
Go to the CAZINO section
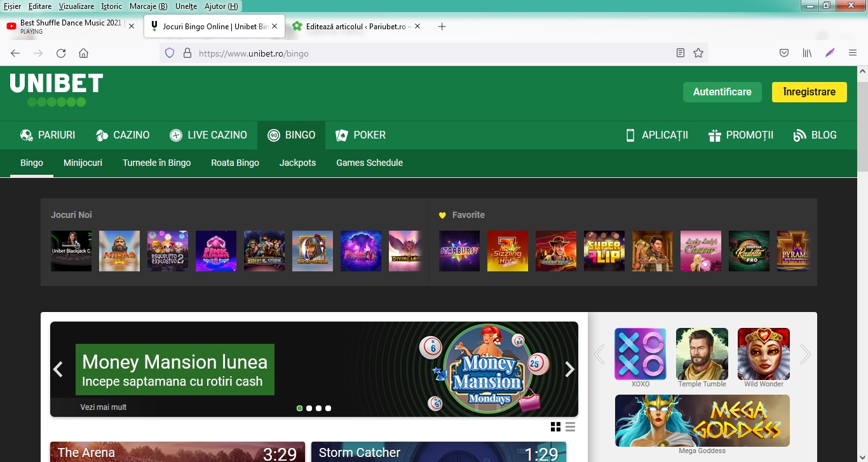pos(123,135)
